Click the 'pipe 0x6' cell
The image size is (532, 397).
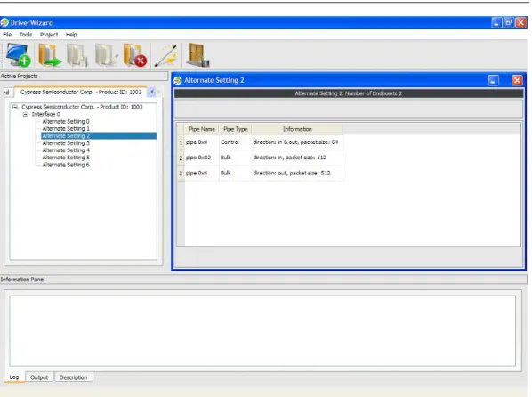coord(202,174)
